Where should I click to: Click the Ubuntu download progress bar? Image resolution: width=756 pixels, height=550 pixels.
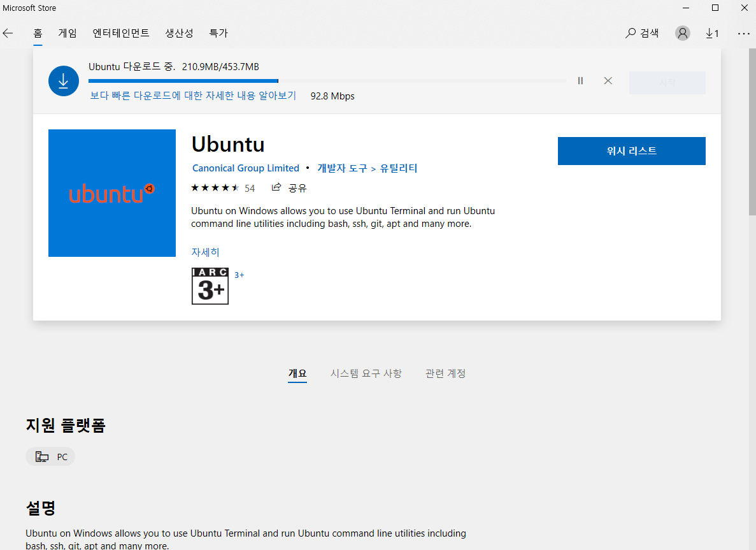pyautogui.click(x=327, y=81)
